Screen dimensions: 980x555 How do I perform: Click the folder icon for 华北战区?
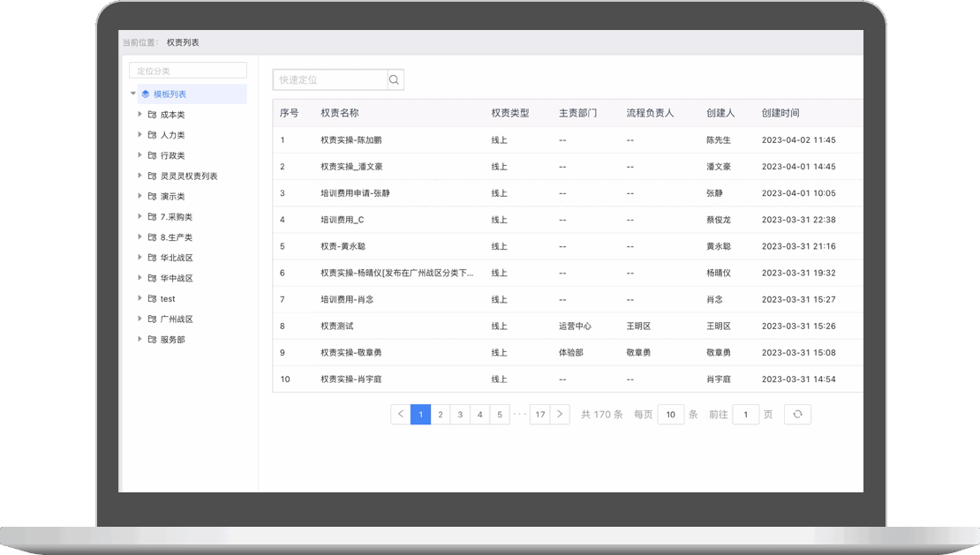(152, 258)
